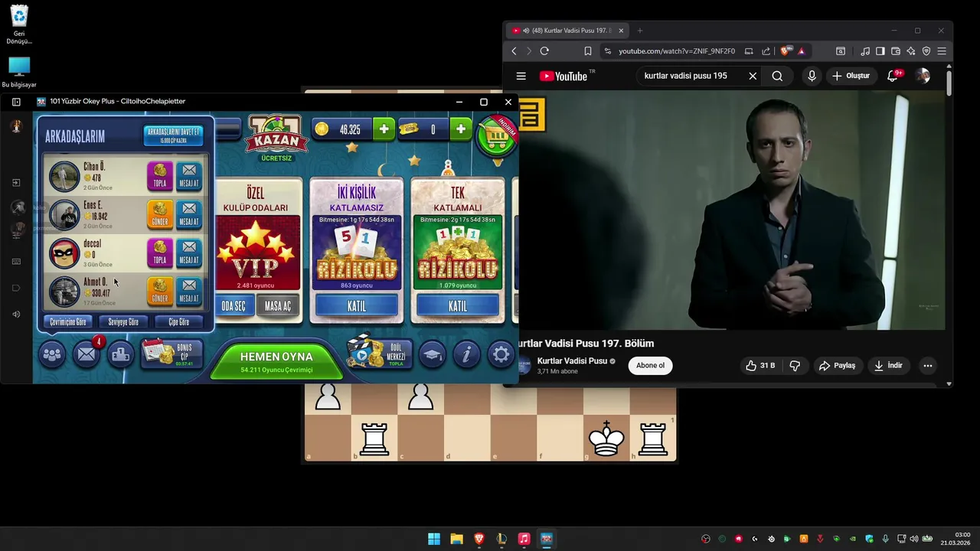This screenshot has width=980, height=551.
Task: Start playing with Hemen Oyna
Action: click(x=276, y=361)
